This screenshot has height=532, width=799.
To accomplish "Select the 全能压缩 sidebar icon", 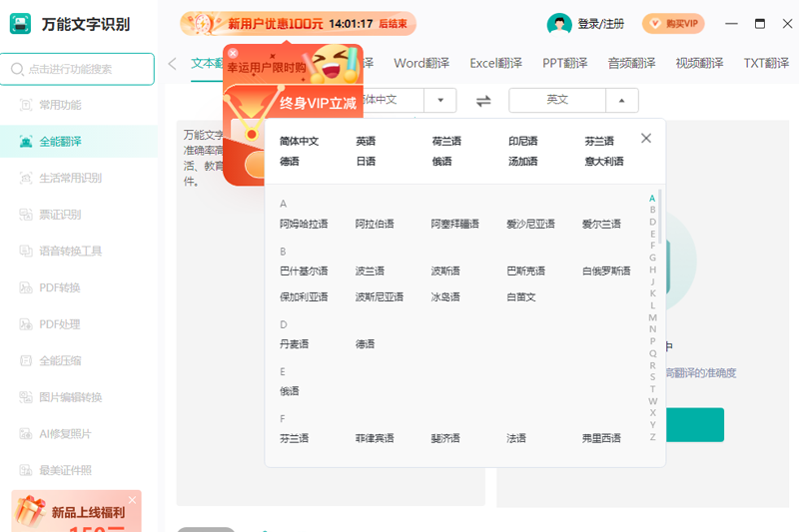I will coord(26,361).
